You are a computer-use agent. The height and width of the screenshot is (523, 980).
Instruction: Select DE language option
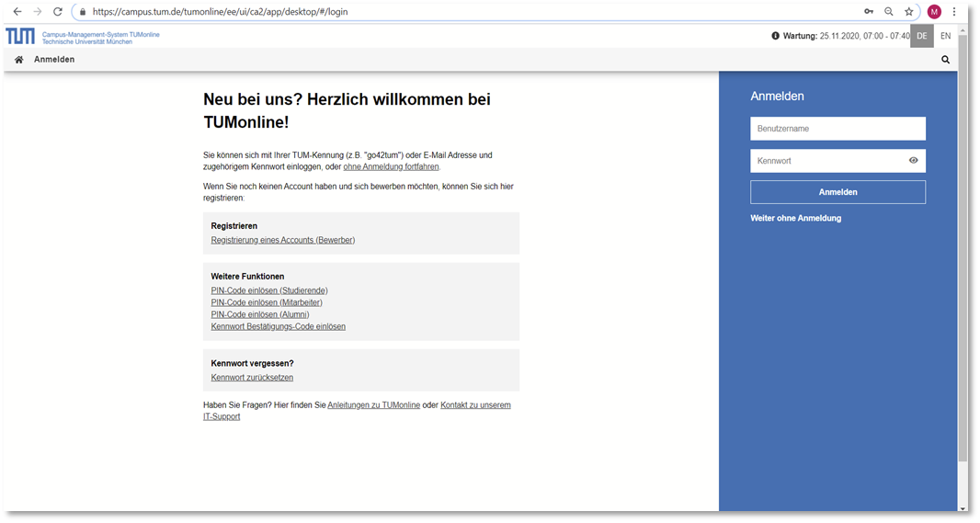coord(922,36)
